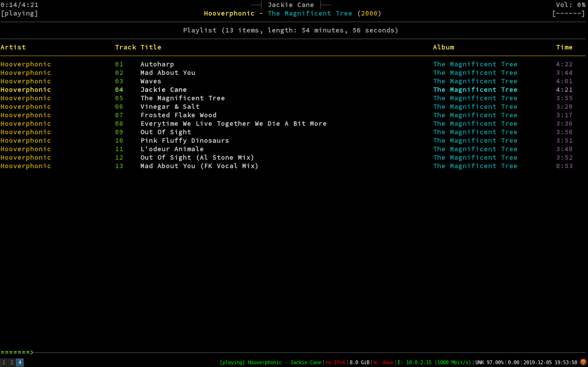This screenshot has width=588, height=367.
Task: Select the song L'odeur Animale
Action: pos(172,149)
